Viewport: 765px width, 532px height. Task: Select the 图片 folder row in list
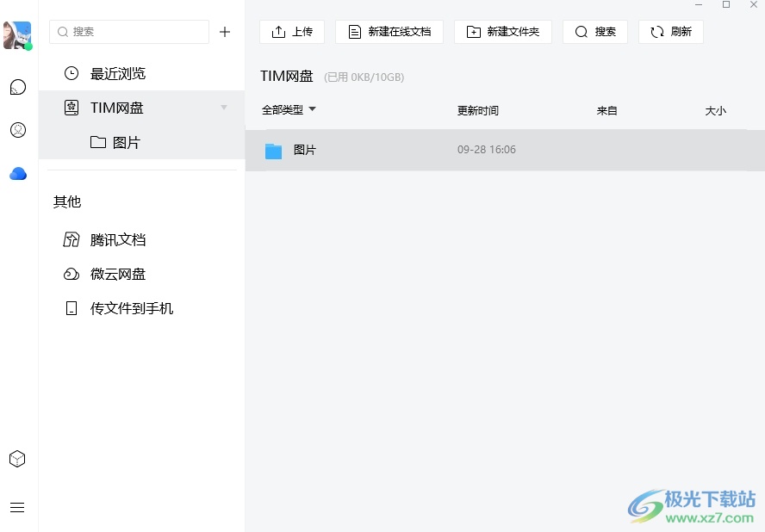pos(505,150)
